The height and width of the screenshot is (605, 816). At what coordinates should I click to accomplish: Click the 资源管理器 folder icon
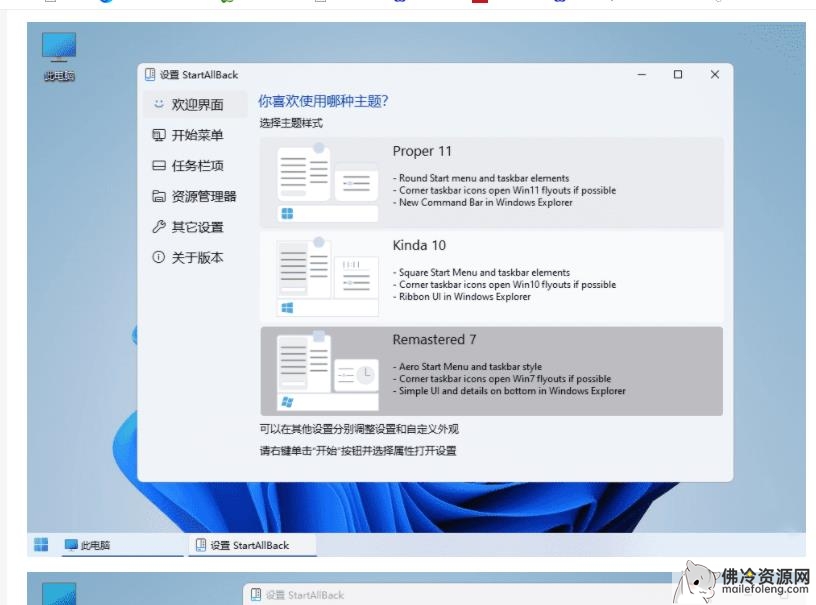(x=158, y=197)
